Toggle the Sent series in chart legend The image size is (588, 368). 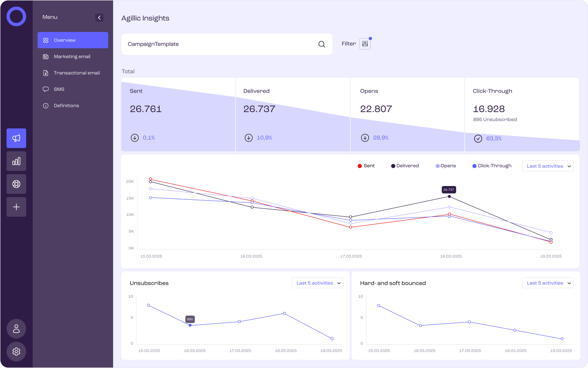pyautogui.click(x=366, y=166)
